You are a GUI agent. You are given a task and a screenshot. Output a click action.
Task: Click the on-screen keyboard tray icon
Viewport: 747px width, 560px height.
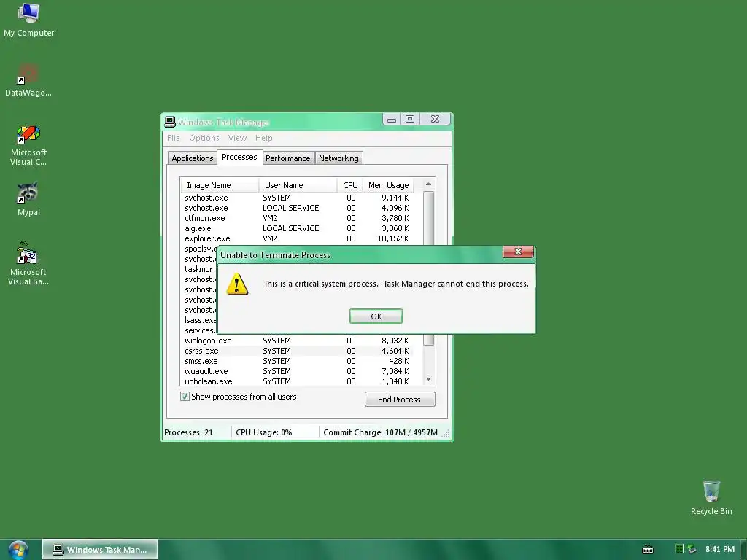click(x=648, y=550)
